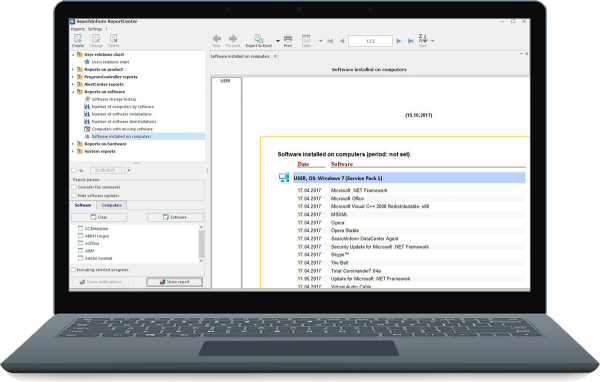Viewport: 600px width, 382px height.
Task: Open the ? help menu
Action: (x=106, y=29)
